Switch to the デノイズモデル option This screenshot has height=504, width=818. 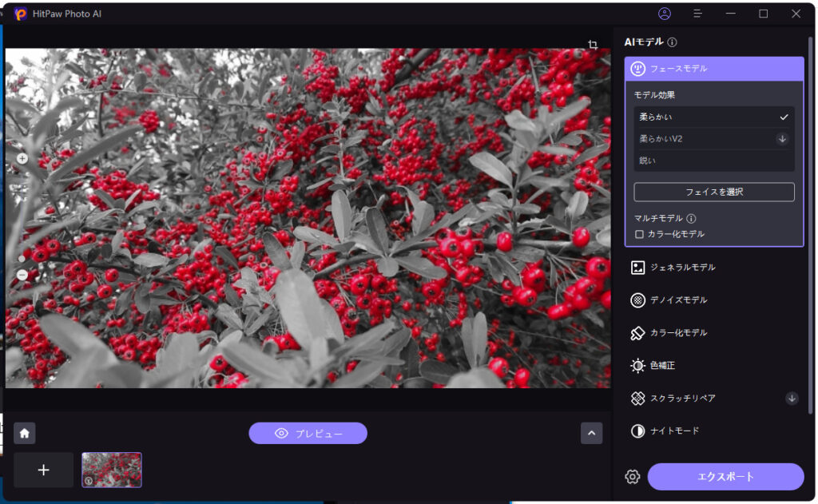click(x=678, y=300)
